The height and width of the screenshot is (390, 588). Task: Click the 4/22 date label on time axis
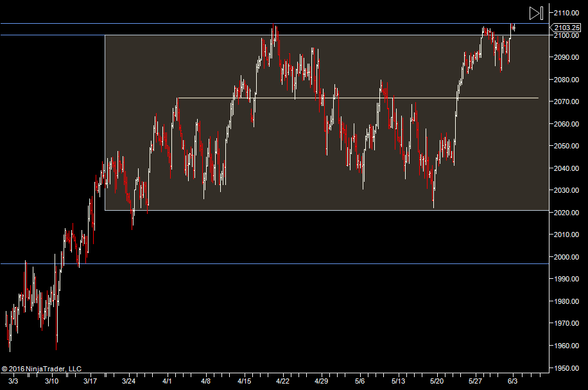(x=282, y=381)
